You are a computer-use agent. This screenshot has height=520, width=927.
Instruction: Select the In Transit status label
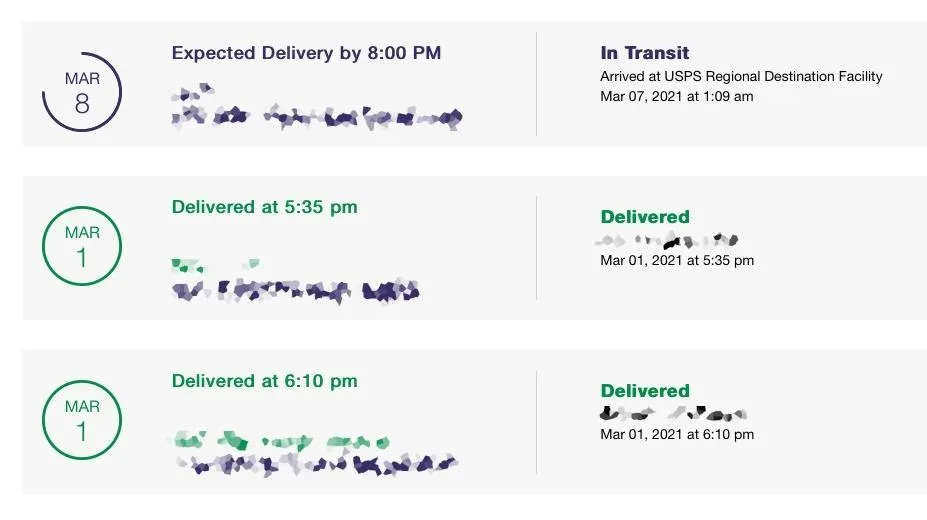644,53
